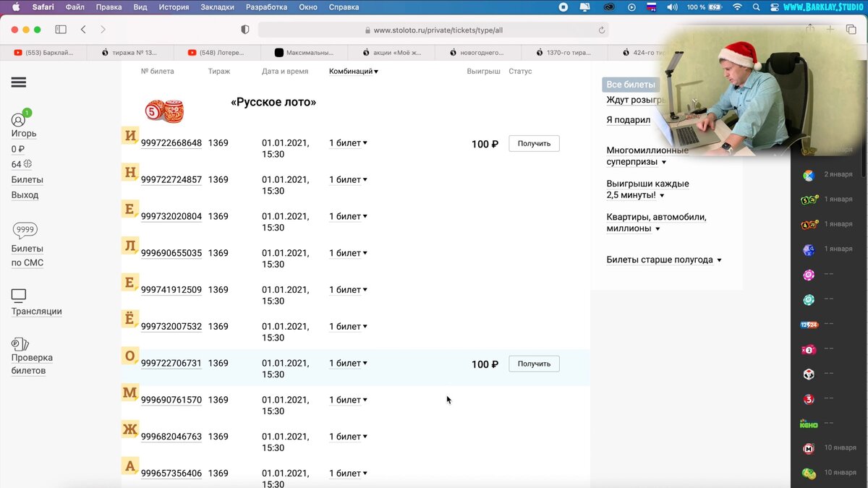Viewport: 868px width, 488px height.
Task: Click the Выход link to log out
Action: tap(25, 194)
